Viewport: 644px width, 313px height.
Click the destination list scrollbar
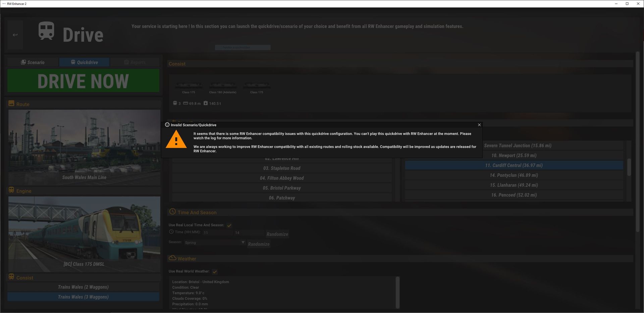(x=629, y=167)
